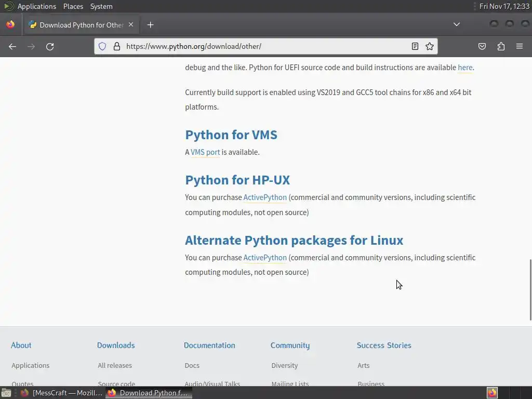Open the Applications footer link
This screenshot has height=399, width=532.
(31, 365)
